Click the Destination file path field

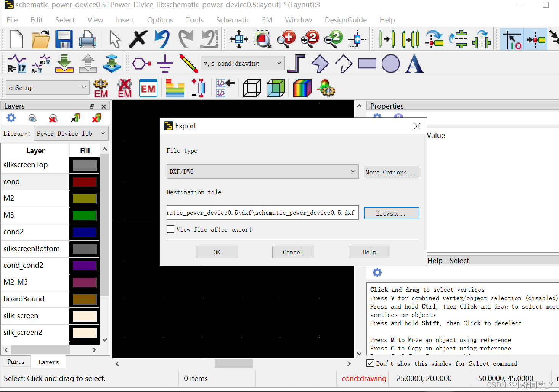tap(263, 213)
